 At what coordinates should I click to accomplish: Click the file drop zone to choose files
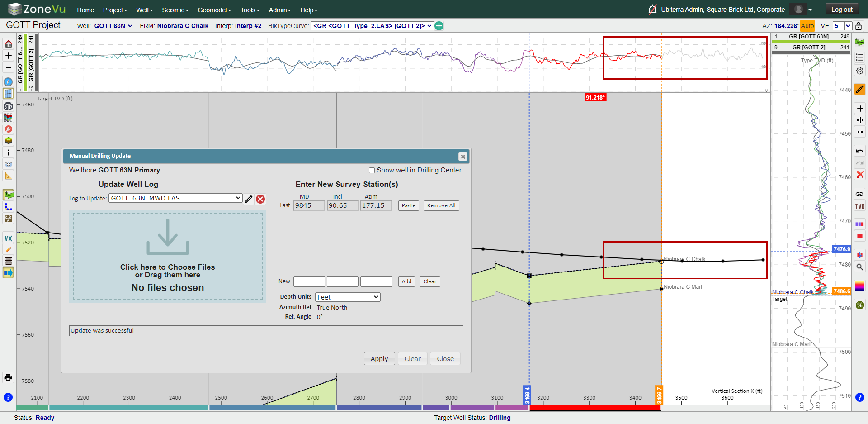point(168,257)
